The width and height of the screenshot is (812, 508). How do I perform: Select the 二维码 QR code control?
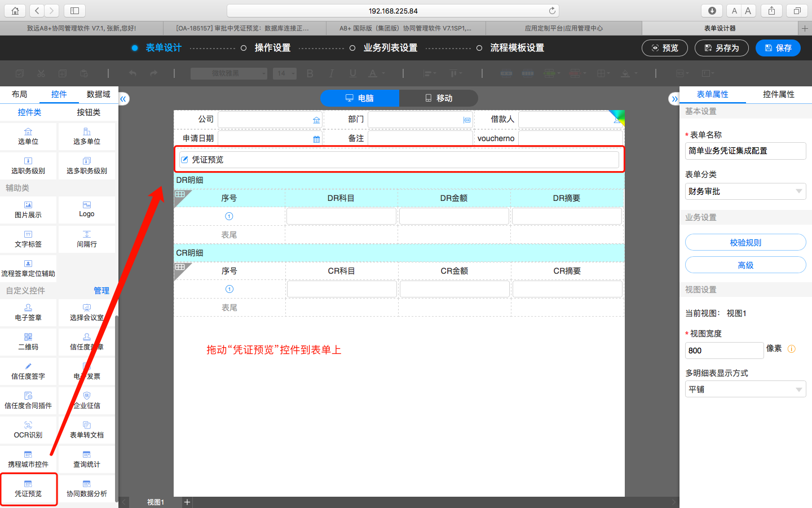[x=28, y=341]
